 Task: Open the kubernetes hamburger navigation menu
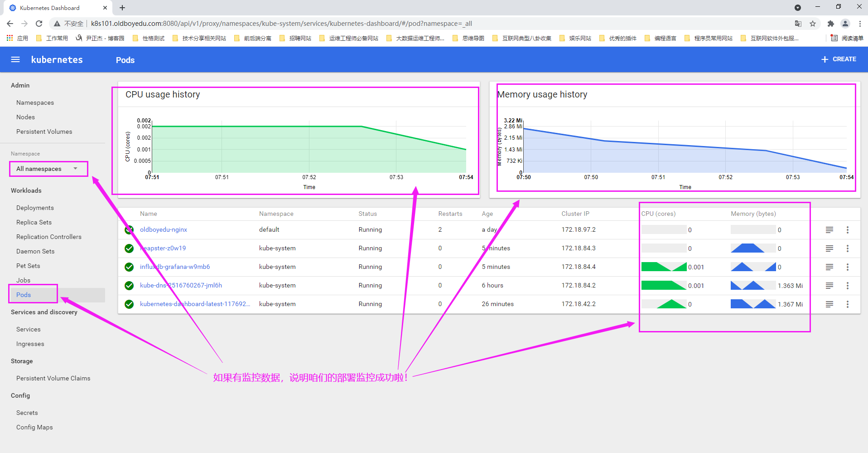point(15,59)
